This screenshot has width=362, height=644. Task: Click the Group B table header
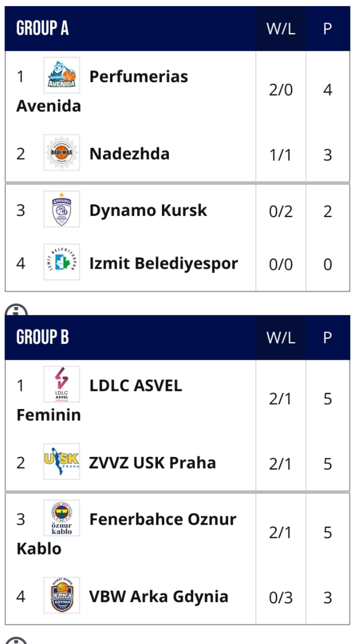(43, 338)
